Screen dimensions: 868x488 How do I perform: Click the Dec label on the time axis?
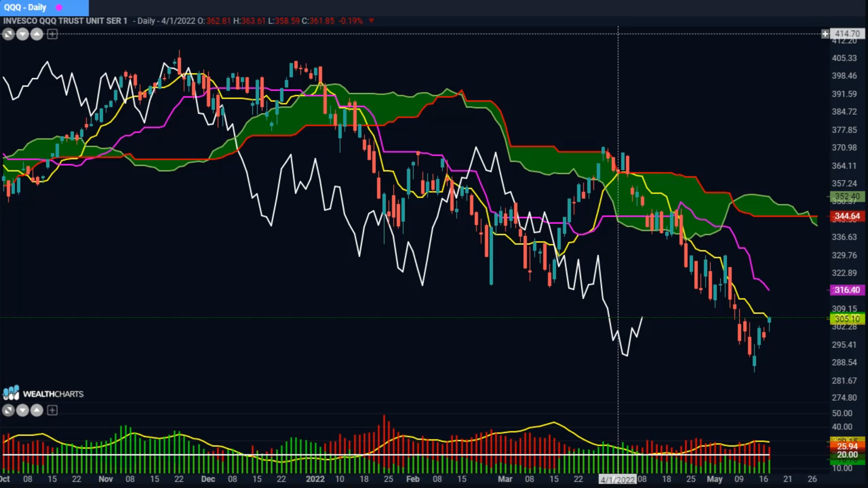tap(208, 479)
